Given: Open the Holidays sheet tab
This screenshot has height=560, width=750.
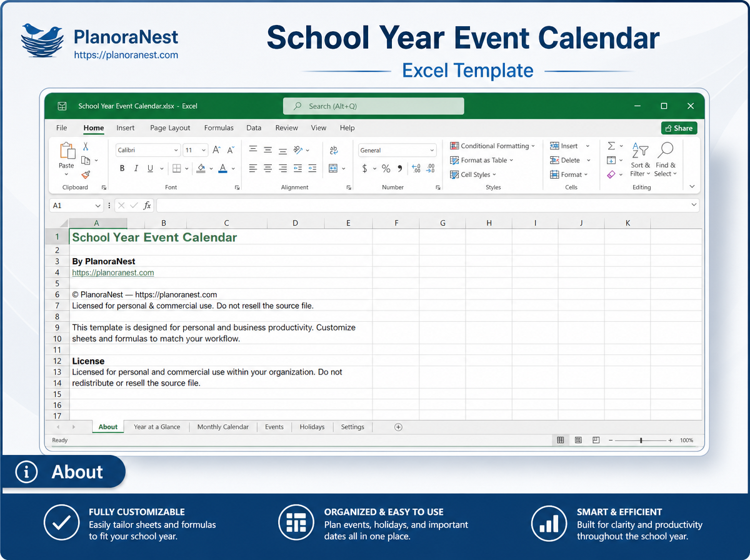Looking at the screenshot, I should 312,427.
